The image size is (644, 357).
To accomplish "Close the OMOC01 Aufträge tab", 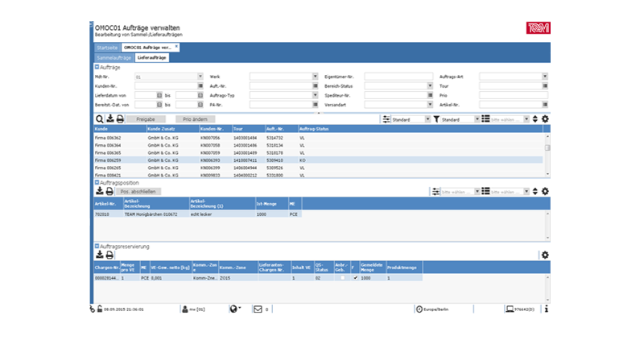I will (176, 47).
